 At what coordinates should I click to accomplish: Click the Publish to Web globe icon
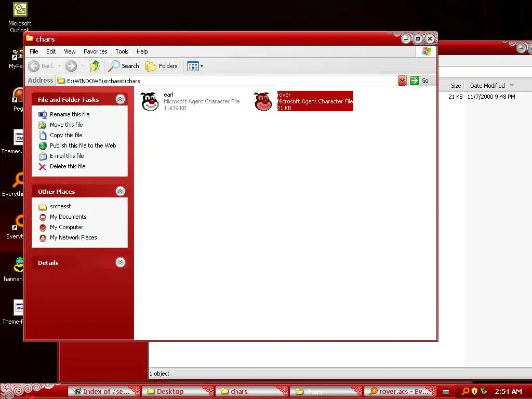43,146
